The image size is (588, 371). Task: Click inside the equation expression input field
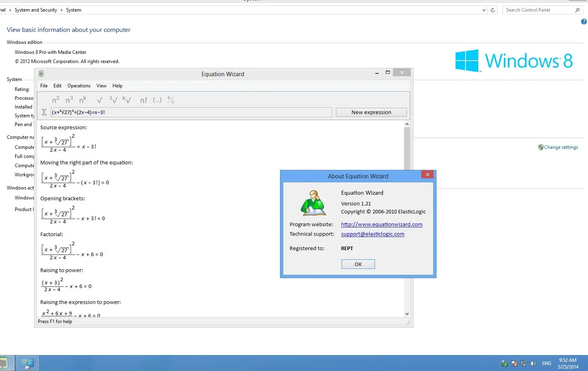click(191, 112)
